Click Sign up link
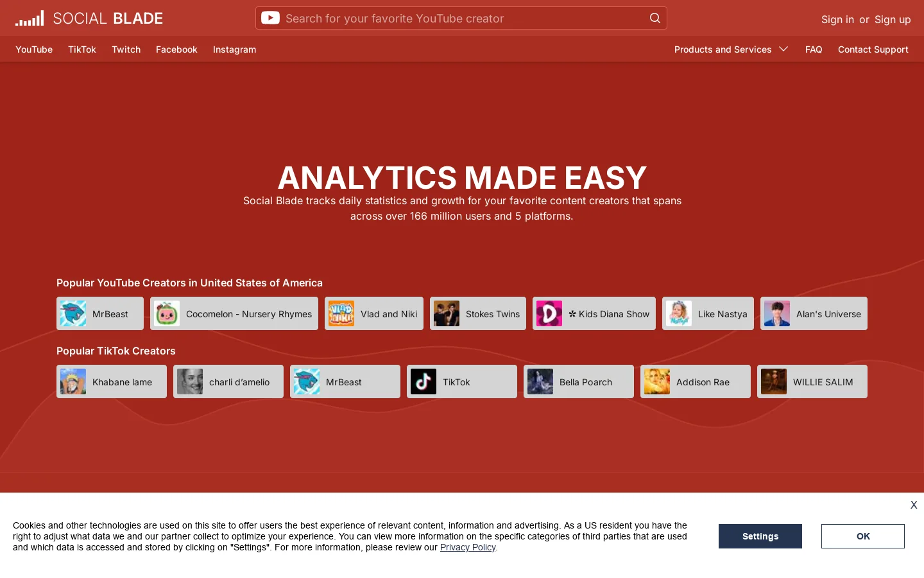The image size is (924, 578). (x=893, y=19)
